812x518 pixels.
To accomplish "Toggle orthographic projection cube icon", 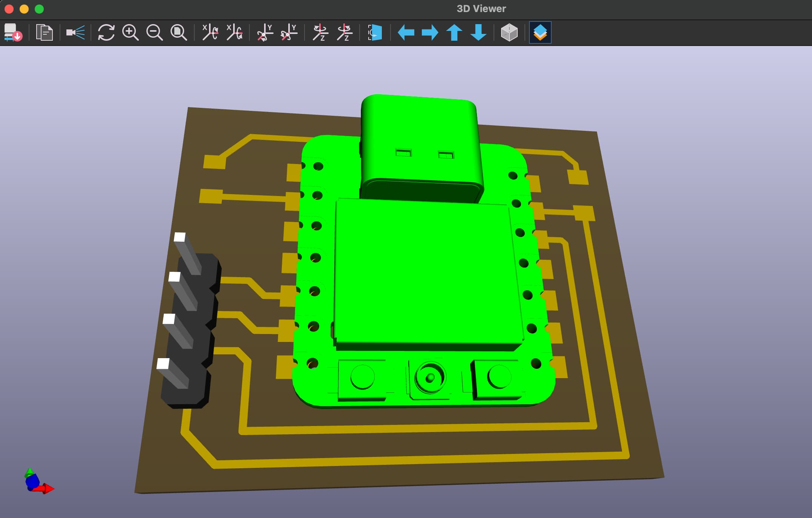I will click(x=509, y=32).
